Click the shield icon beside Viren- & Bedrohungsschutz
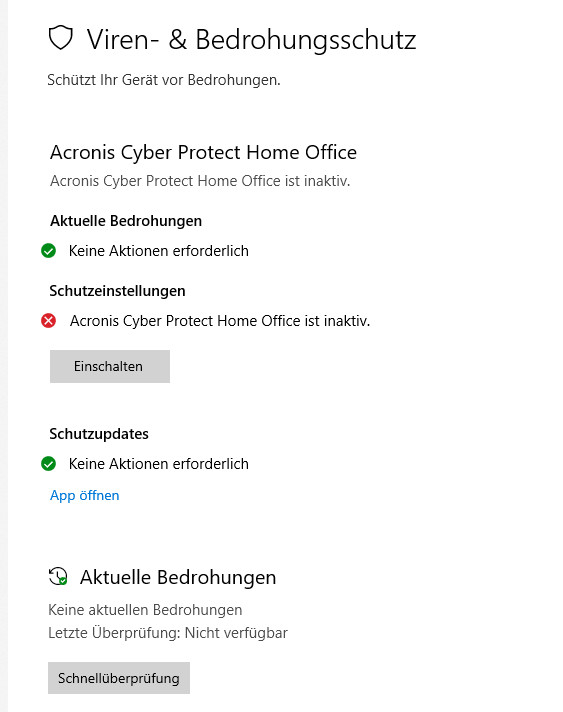This screenshot has height=712, width=563. coord(60,38)
